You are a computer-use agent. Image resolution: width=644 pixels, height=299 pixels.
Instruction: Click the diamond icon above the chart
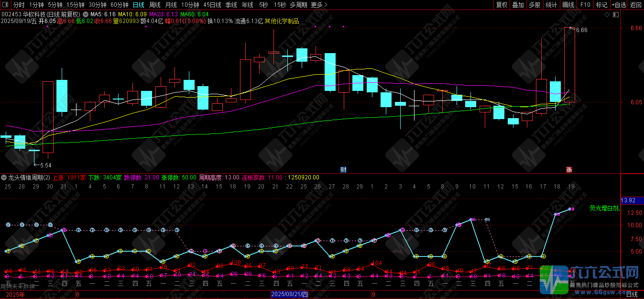point(607,15)
